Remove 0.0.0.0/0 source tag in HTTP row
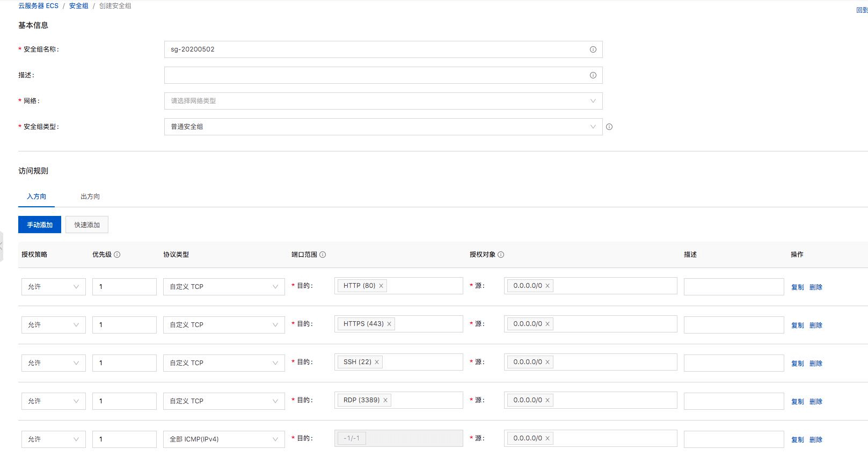 click(x=548, y=286)
